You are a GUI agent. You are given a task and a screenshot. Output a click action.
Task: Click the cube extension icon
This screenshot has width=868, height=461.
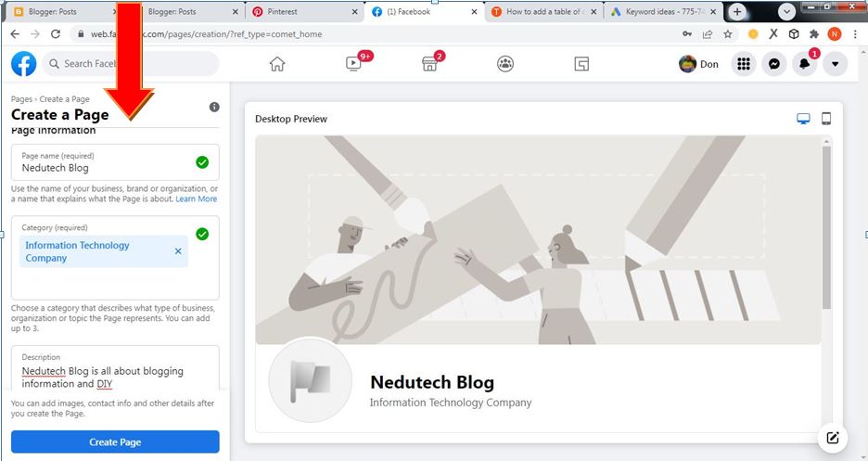tap(794, 34)
